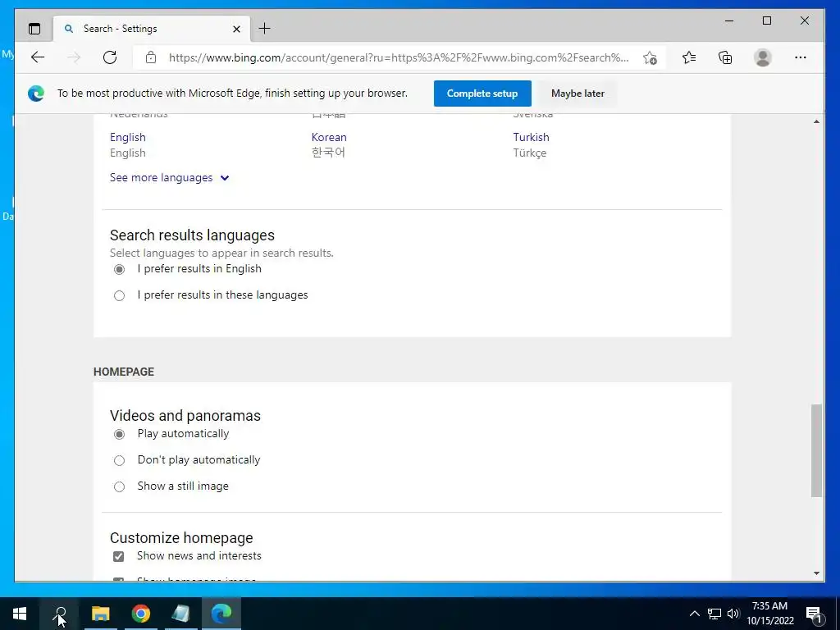
Task: Open Edge Settings and more menu
Action: [801, 57]
